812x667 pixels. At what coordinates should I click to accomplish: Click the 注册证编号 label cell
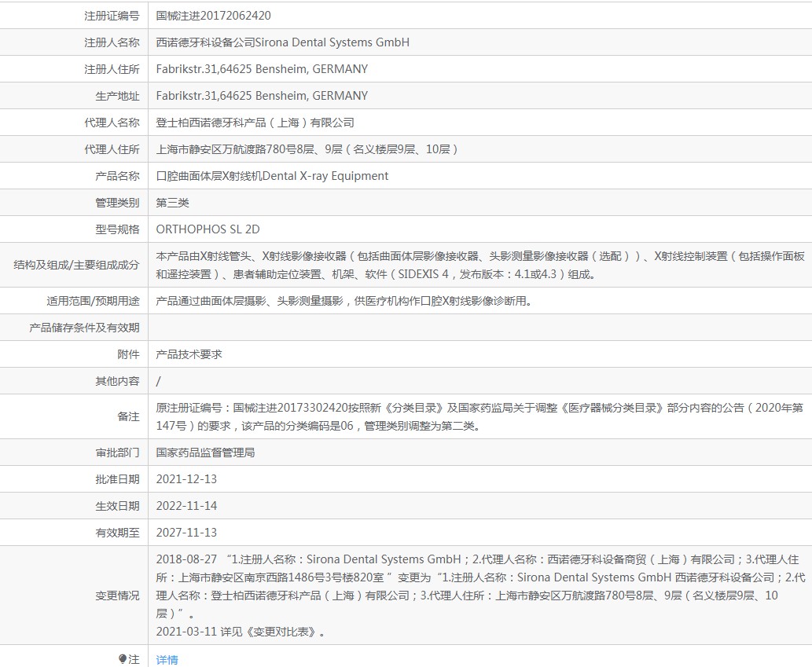[x=112, y=16]
